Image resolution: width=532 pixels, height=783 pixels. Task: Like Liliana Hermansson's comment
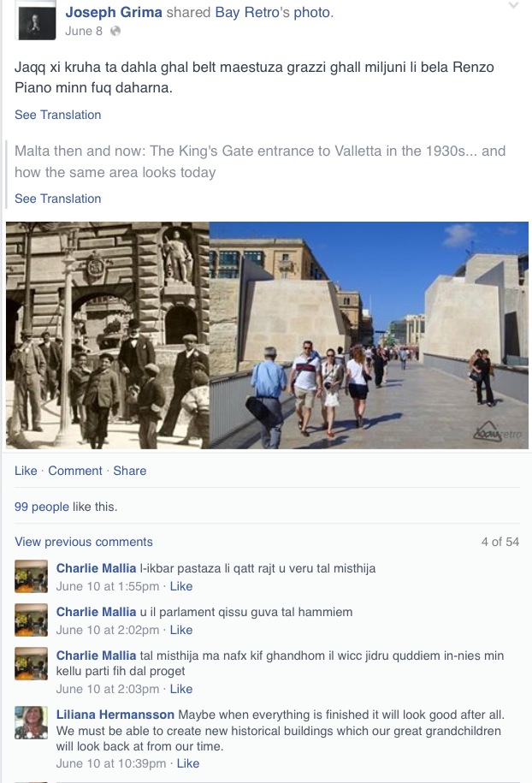(x=188, y=763)
